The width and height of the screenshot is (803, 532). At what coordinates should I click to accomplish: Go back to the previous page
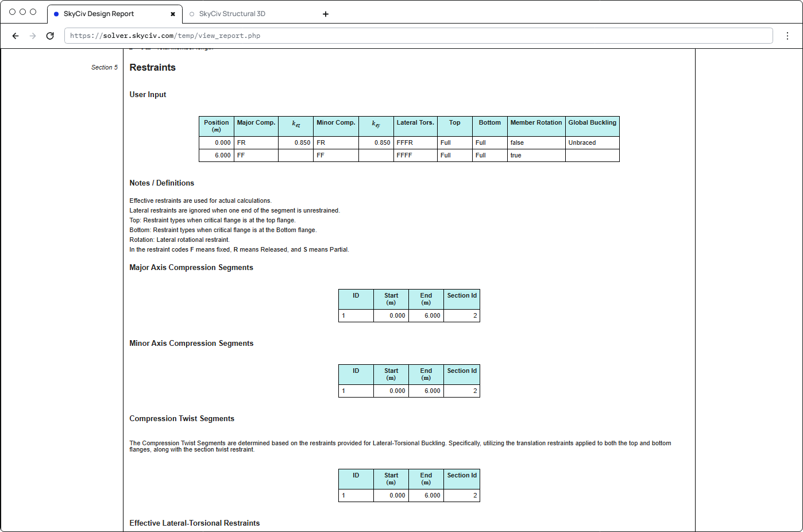pos(16,36)
